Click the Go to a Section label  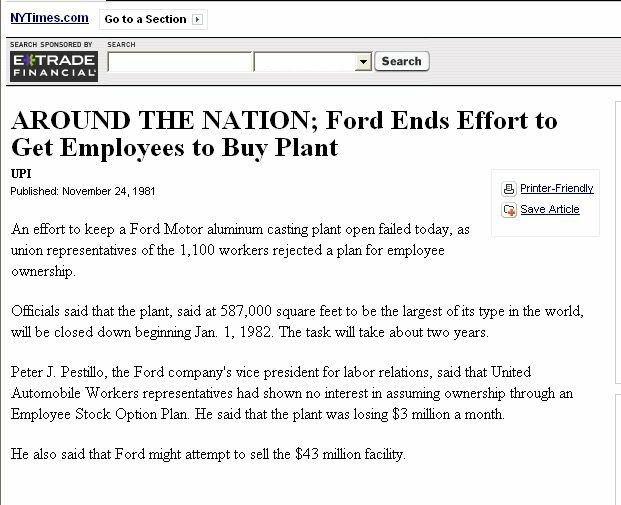(x=145, y=19)
